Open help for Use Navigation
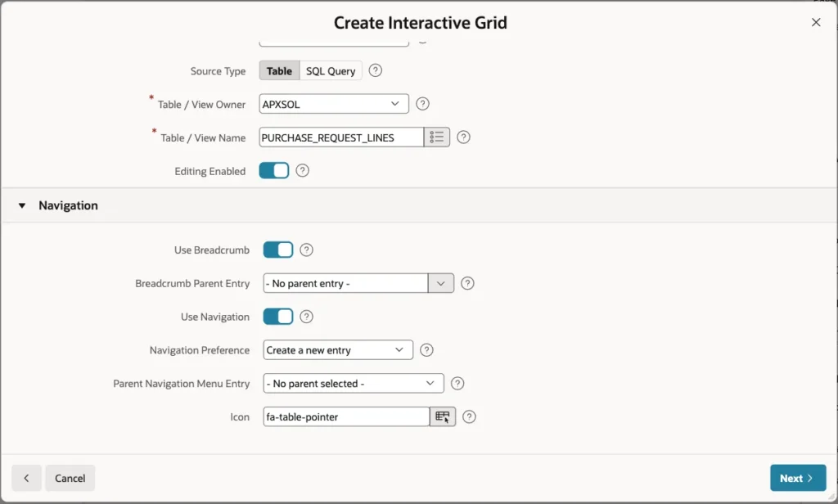The height and width of the screenshot is (504, 838). 306,317
